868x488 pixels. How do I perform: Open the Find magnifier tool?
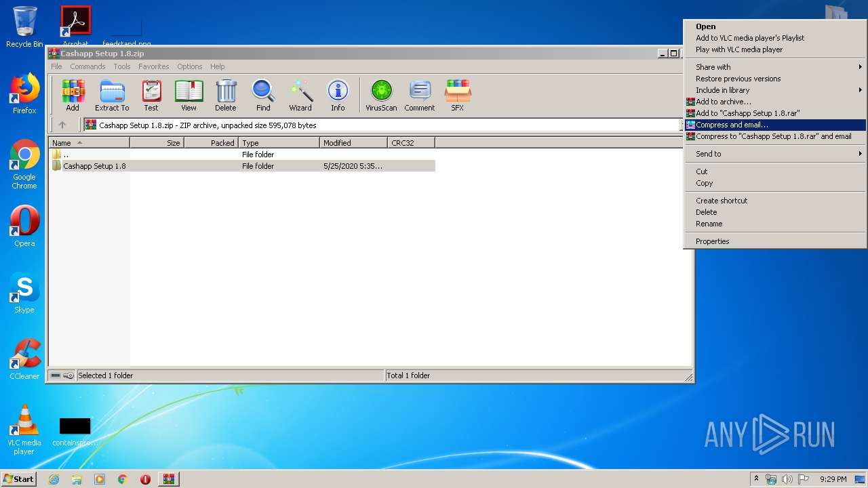pos(263,96)
